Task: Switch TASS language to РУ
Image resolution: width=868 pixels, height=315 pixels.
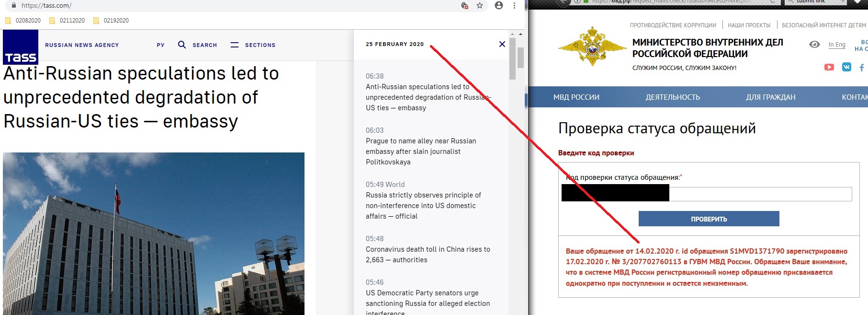Action: tap(160, 45)
